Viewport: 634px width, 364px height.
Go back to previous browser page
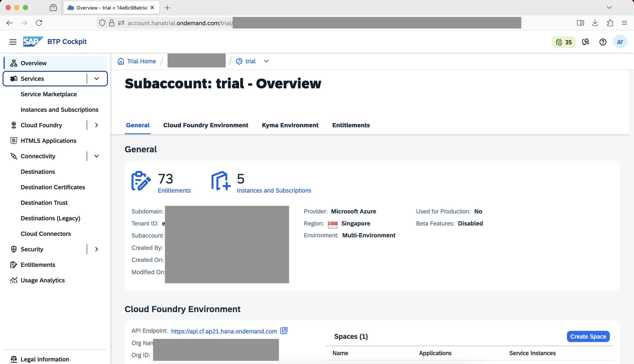tap(9, 23)
